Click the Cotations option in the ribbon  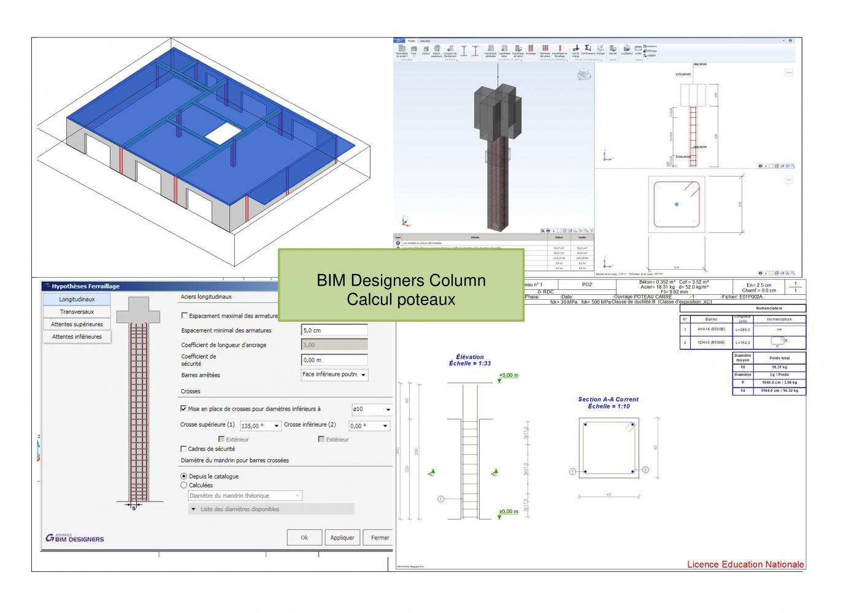click(x=650, y=46)
